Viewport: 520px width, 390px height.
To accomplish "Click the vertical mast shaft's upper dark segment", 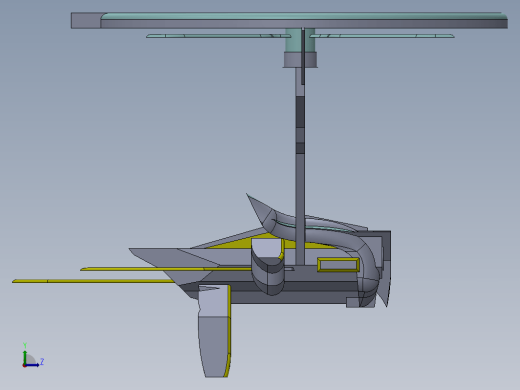I will click(x=300, y=112).
